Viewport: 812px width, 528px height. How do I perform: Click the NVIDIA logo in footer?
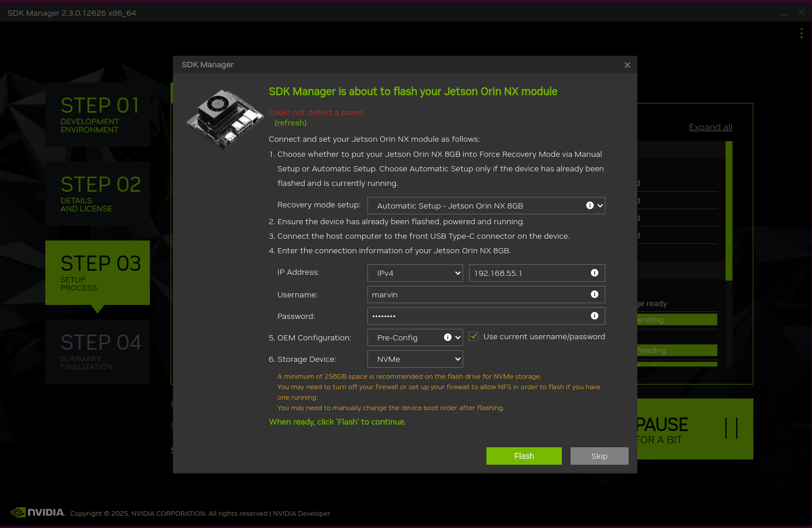(x=38, y=512)
